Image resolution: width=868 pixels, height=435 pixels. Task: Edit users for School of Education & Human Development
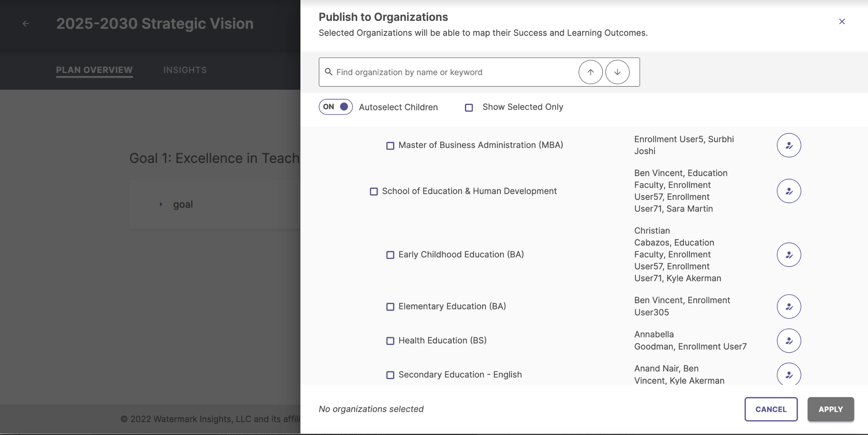789,191
